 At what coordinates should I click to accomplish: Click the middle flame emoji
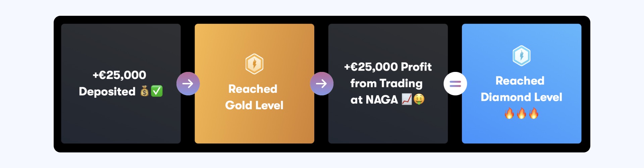521,114
